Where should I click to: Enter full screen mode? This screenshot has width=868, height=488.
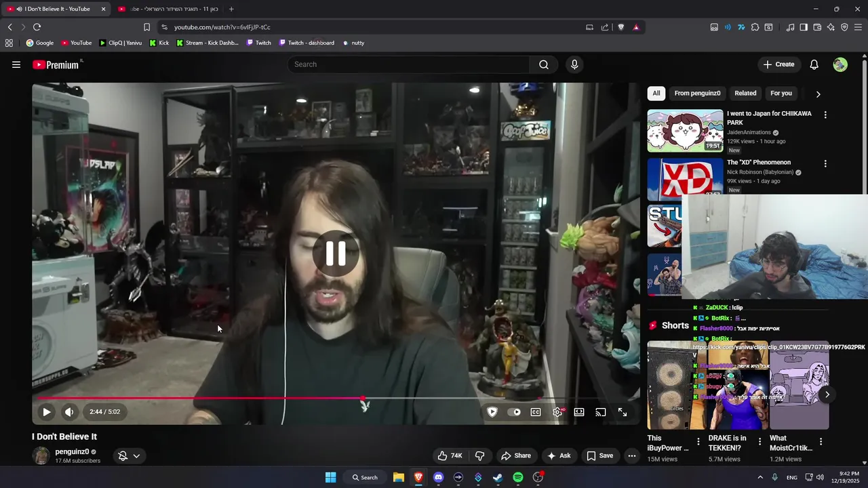[x=623, y=411]
